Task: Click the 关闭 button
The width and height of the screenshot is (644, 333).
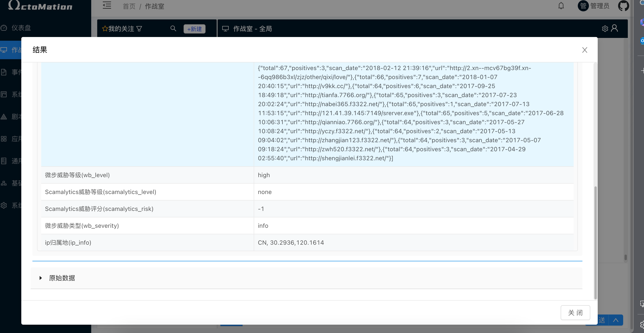Action: pyautogui.click(x=575, y=312)
